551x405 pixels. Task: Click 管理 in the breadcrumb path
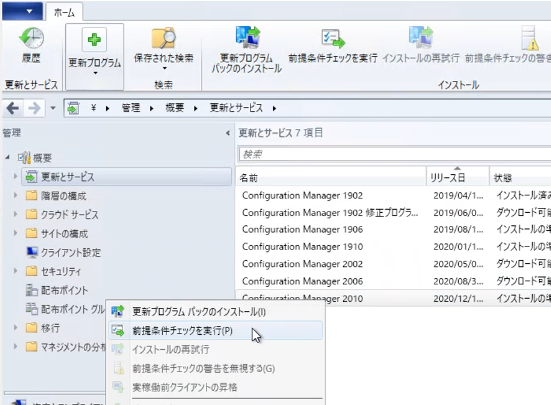tap(131, 108)
